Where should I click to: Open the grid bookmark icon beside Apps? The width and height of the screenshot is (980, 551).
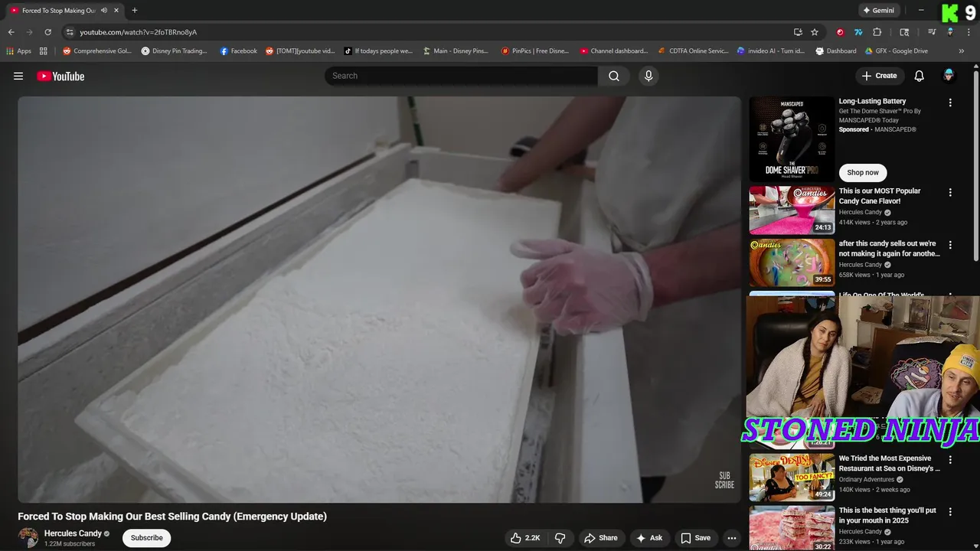pos(44,51)
